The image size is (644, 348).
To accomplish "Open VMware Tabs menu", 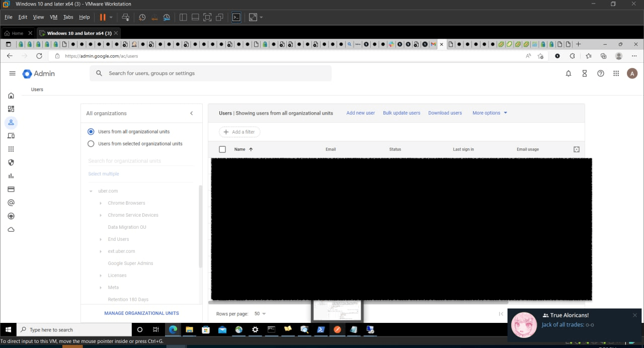I will point(68,17).
